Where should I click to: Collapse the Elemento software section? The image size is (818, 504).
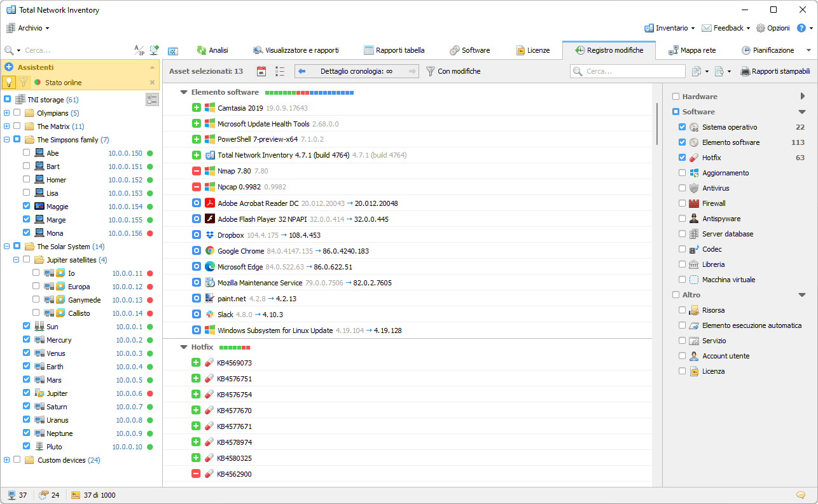click(184, 92)
